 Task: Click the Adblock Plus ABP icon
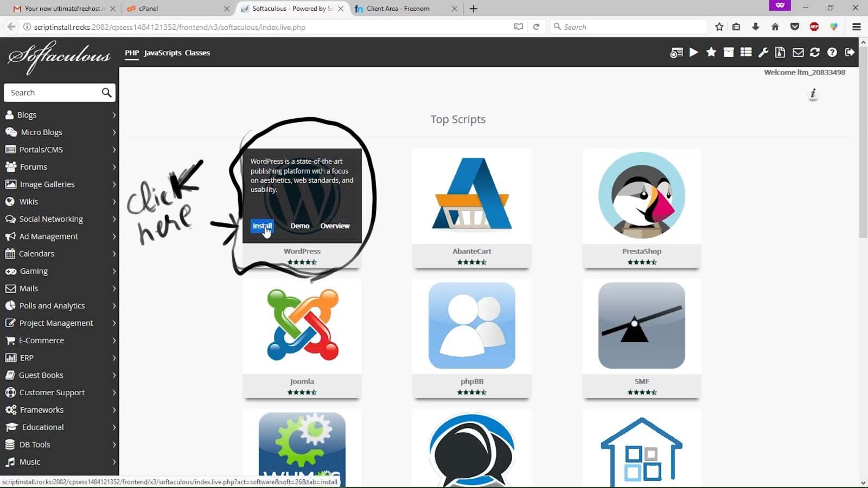pyautogui.click(x=814, y=27)
